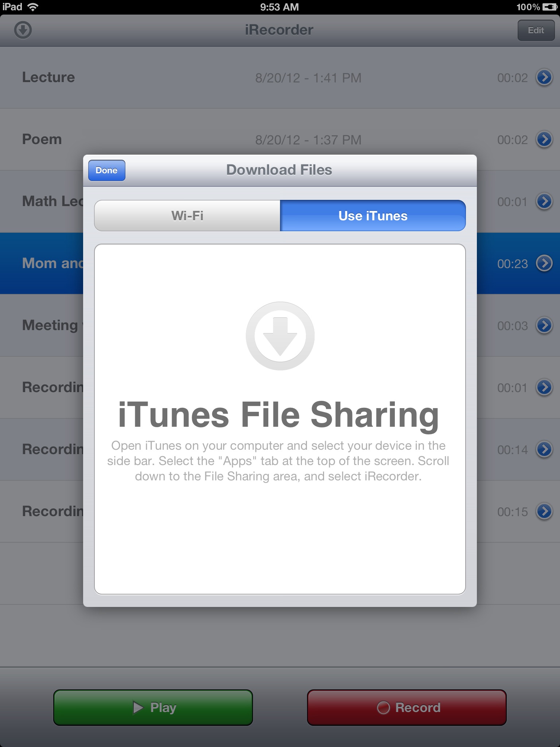This screenshot has width=560, height=747.
Task: Click the Wi-Fi status icon in status bar
Action: [x=33, y=7]
